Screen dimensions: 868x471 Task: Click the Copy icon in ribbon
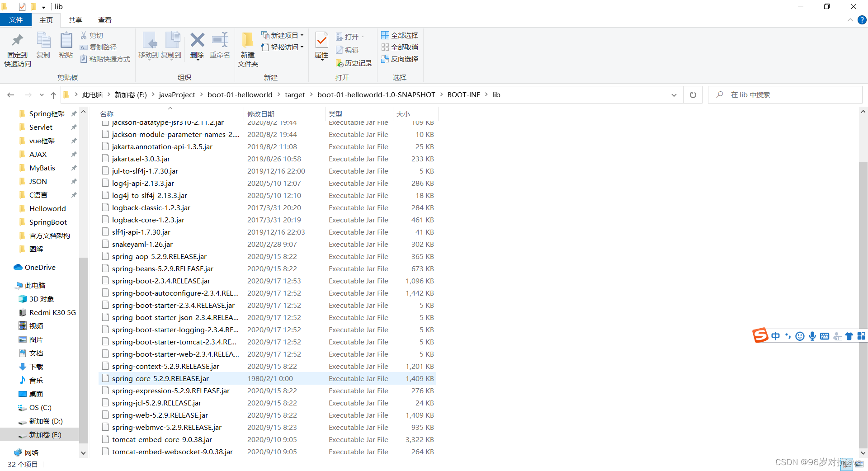[43, 40]
